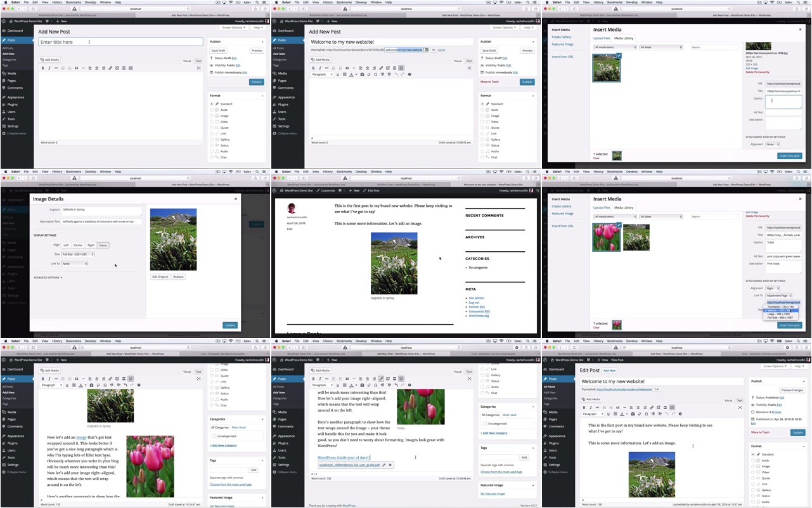Click Redo arrow in the permalink-editing post window
The image size is (812, 508).
point(403,74)
